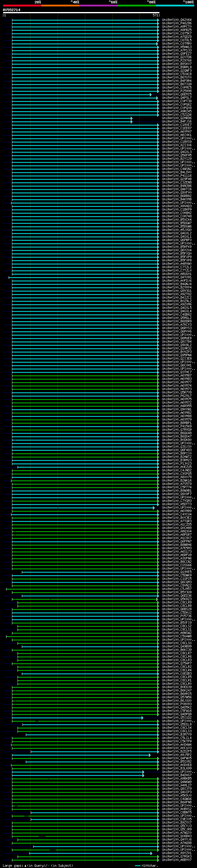Click the purple 40–60% identity legend bar

[x=99, y=6]
